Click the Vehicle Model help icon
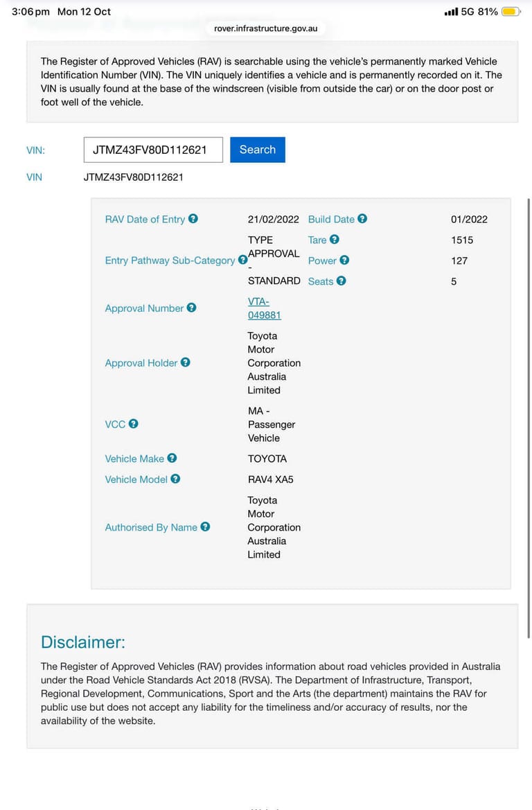 tap(176, 479)
